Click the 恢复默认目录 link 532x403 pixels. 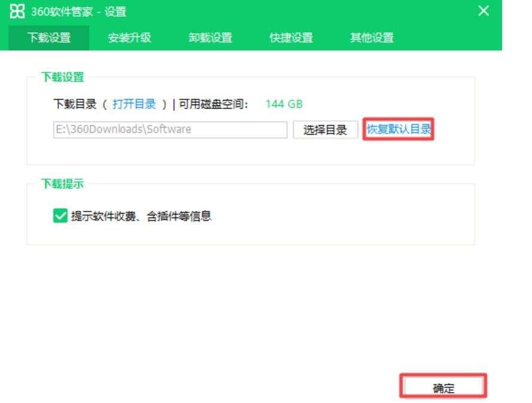399,129
